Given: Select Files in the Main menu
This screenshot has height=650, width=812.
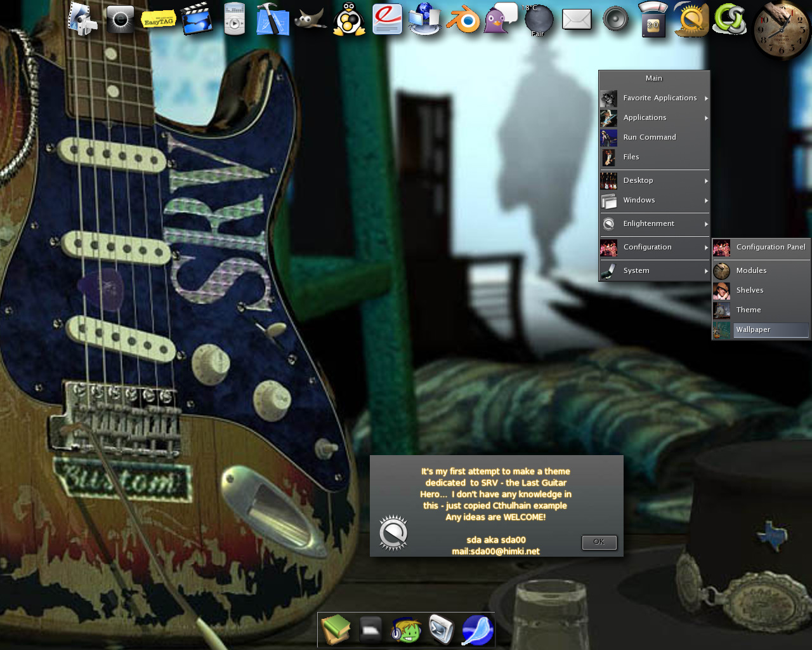Looking at the screenshot, I should 654,157.
